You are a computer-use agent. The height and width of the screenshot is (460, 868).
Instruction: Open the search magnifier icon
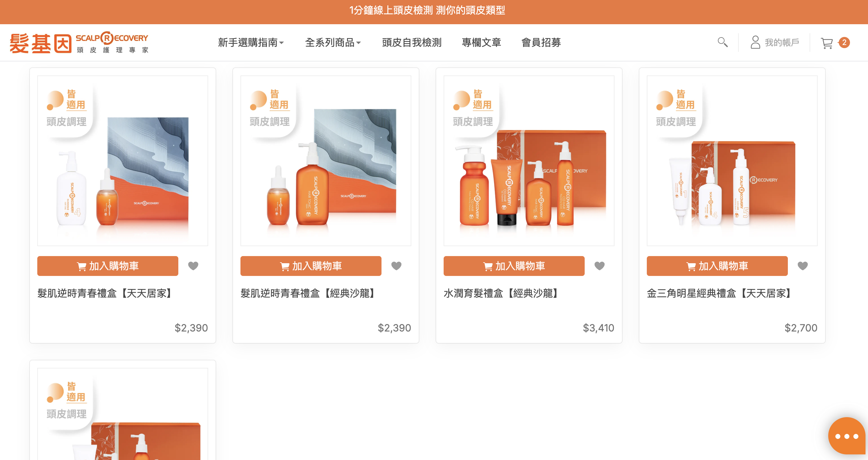[722, 43]
